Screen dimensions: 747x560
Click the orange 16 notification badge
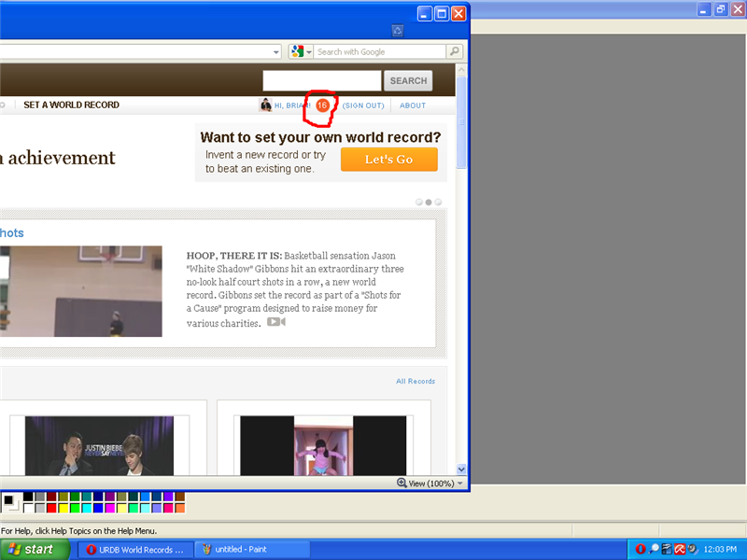click(322, 105)
